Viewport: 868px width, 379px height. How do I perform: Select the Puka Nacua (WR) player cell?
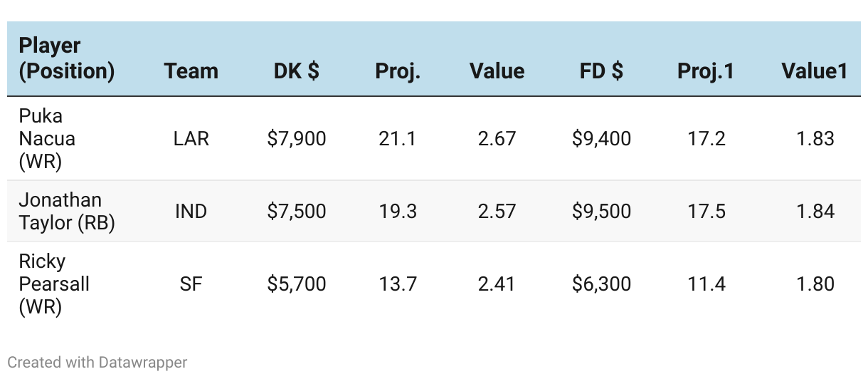click(47, 138)
